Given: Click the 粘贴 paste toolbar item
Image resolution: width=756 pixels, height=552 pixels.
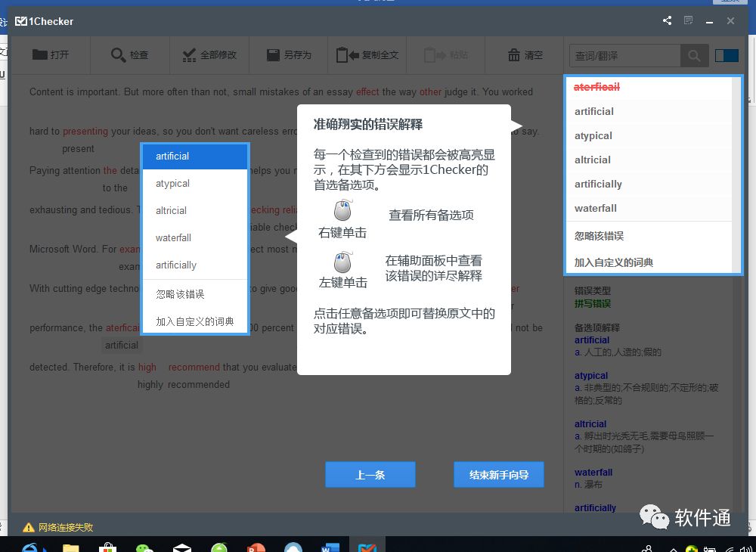Looking at the screenshot, I should [446, 55].
